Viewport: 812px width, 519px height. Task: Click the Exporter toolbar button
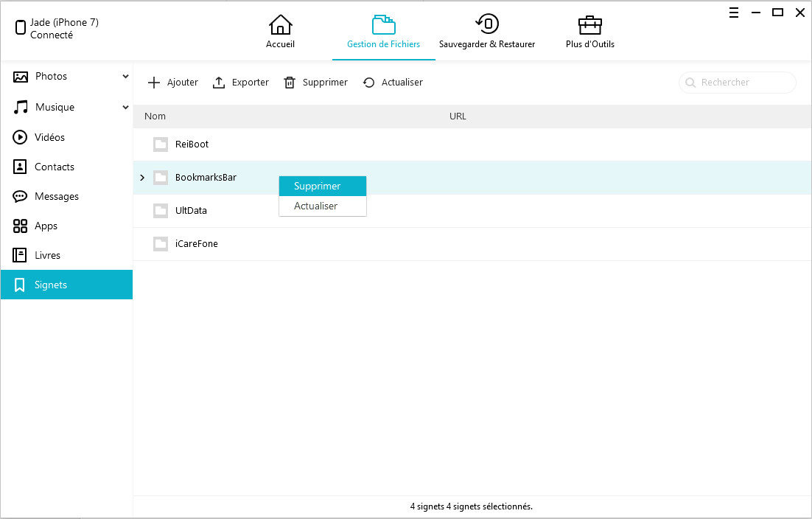[241, 83]
